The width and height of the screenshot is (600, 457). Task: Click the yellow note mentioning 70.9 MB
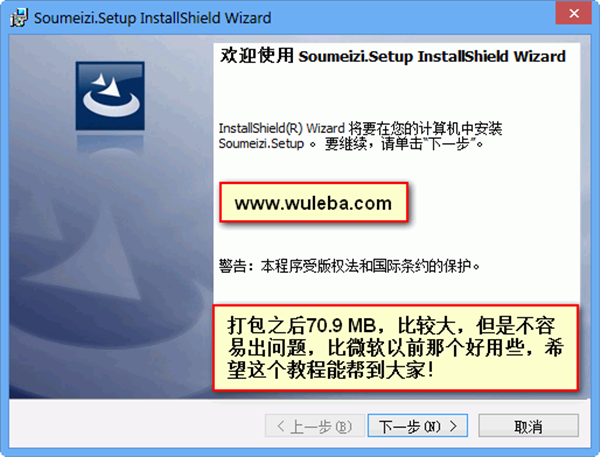point(396,348)
